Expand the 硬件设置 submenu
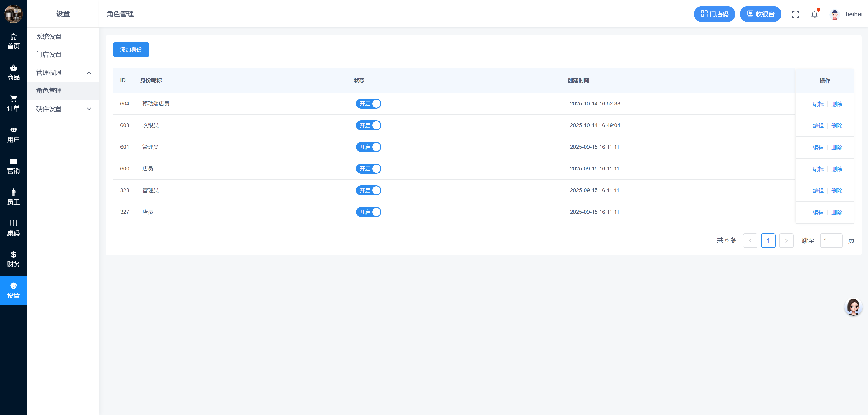The image size is (868, 415). 63,109
